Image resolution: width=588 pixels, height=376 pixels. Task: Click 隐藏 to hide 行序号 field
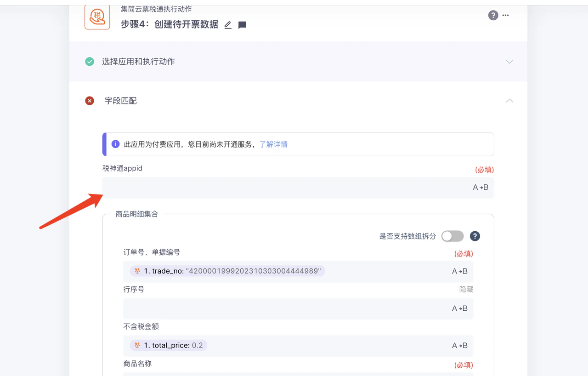click(466, 290)
